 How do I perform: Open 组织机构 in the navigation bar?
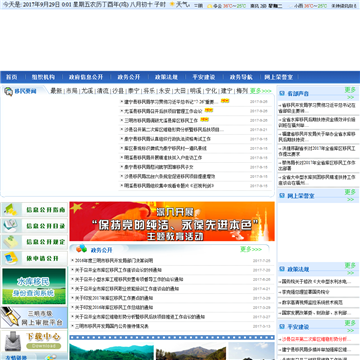point(43,77)
